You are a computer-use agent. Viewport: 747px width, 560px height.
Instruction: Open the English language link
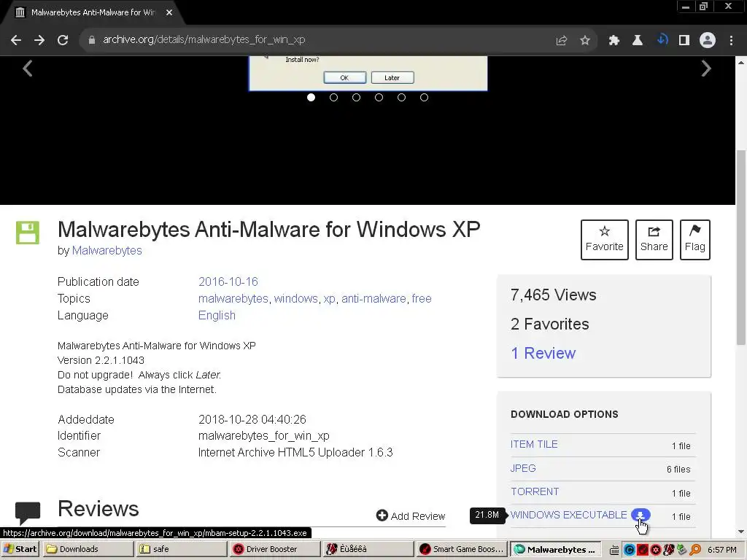(217, 316)
